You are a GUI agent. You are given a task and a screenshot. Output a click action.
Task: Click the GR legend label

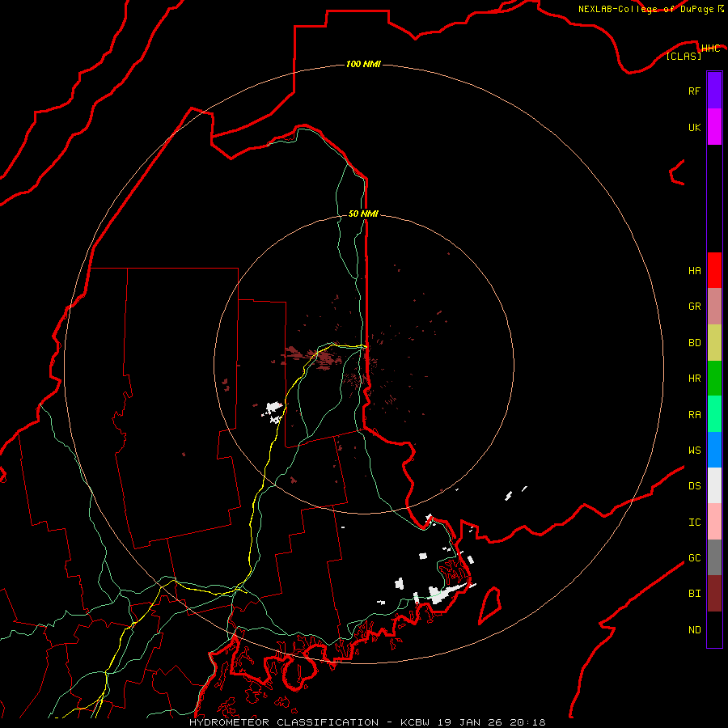coord(694,307)
